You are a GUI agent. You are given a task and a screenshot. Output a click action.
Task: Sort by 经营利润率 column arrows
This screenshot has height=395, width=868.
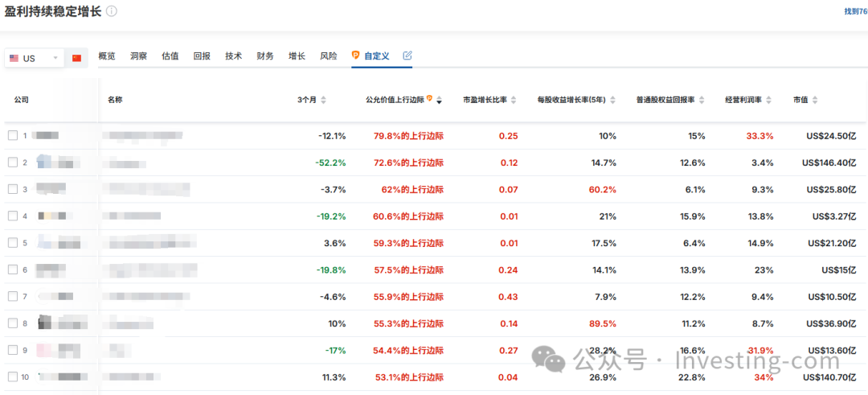coord(768,101)
